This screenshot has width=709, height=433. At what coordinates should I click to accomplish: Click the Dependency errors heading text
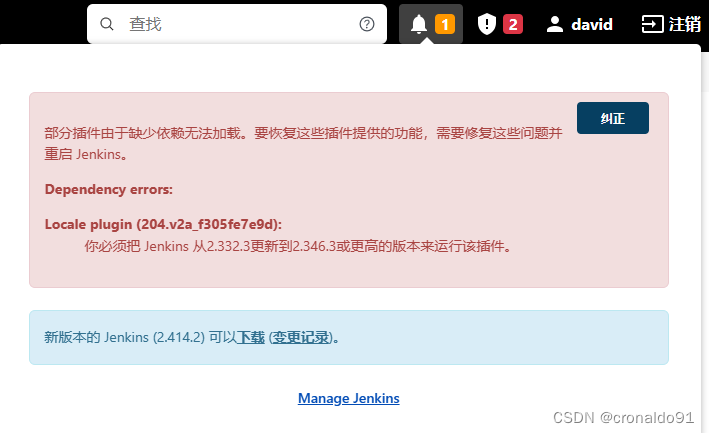click(x=109, y=189)
